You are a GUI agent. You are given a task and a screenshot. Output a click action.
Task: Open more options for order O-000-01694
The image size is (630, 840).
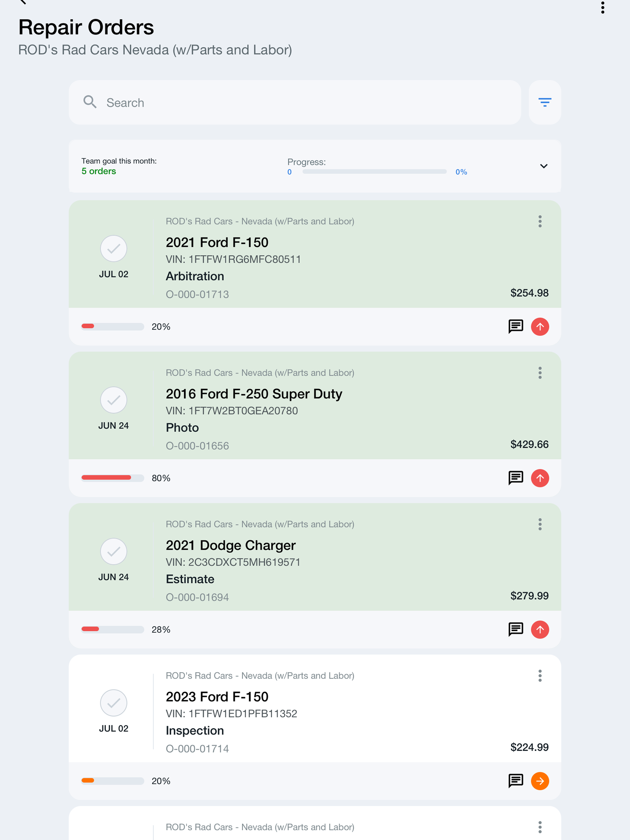coord(540,524)
